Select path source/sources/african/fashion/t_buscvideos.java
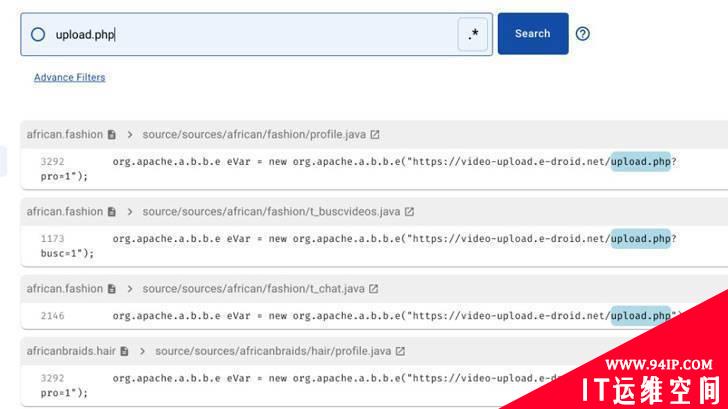Viewport: 728px width, 409px height. click(x=271, y=212)
